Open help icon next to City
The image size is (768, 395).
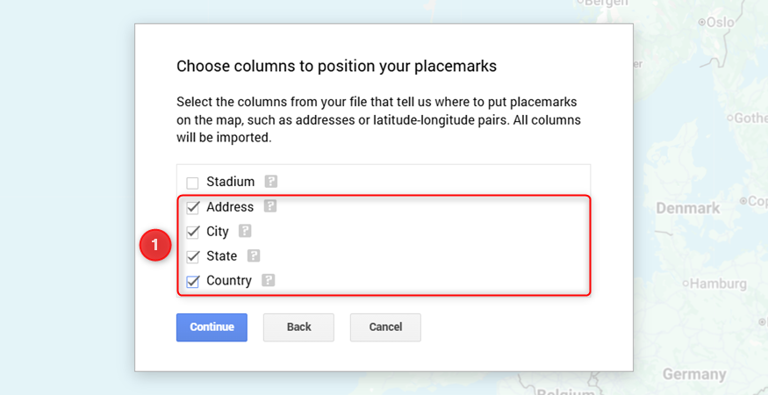coord(245,231)
